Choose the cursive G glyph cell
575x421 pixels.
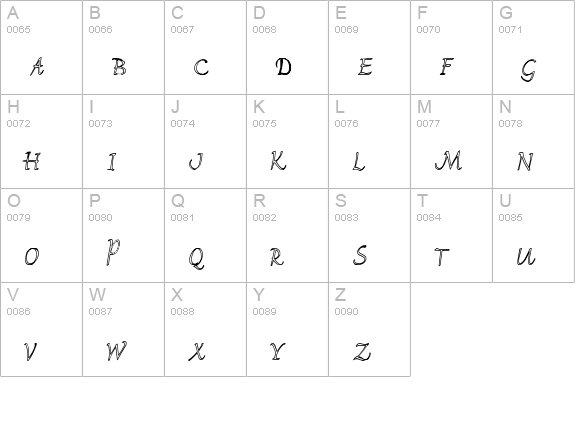tap(534, 47)
